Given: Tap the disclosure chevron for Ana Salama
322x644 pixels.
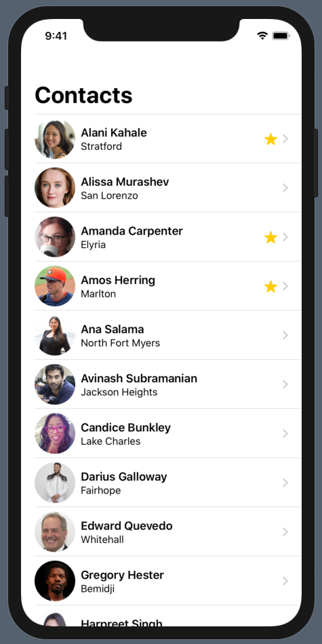Looking at the screenshot, I should [x=285, y=335].
